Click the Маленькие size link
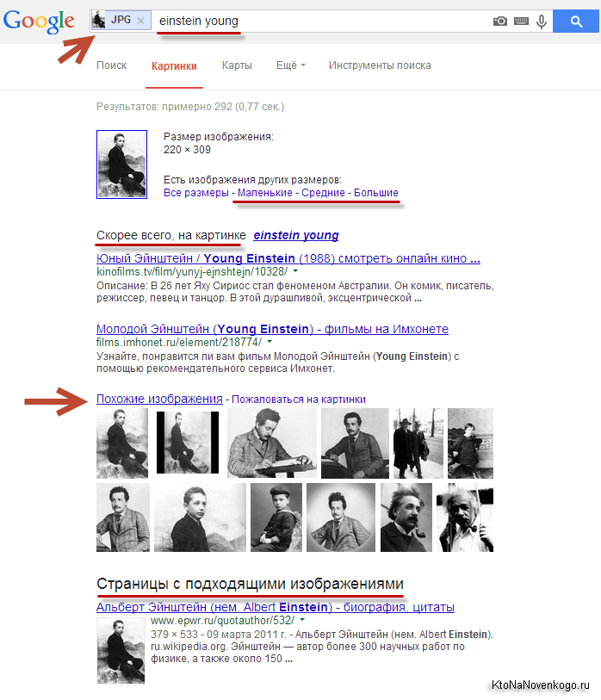Image resolution: width=601 pixels, height=700 pixels. tap(264, 193)
